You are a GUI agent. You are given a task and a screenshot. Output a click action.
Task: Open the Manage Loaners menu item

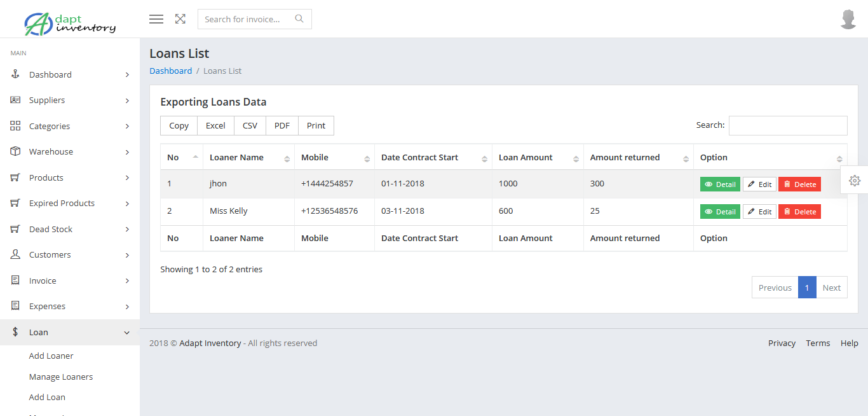pyautogui.click(x=60, y=377)
